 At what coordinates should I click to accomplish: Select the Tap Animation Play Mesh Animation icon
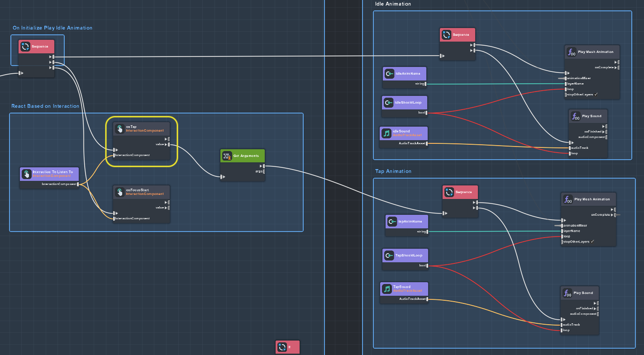pyautogui.click(x=568, y=199)
